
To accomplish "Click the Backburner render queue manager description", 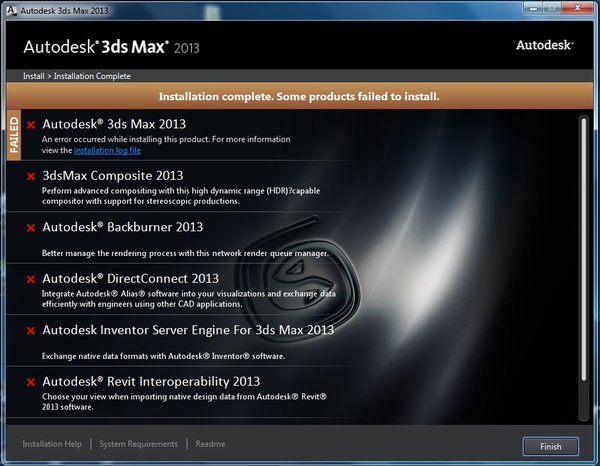I will click(185, 253).
